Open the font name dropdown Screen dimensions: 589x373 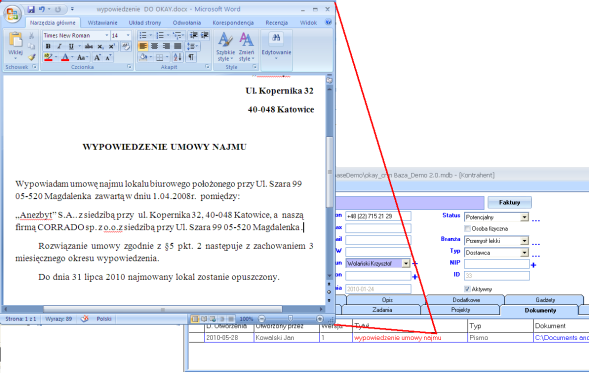tap(107, 35)
